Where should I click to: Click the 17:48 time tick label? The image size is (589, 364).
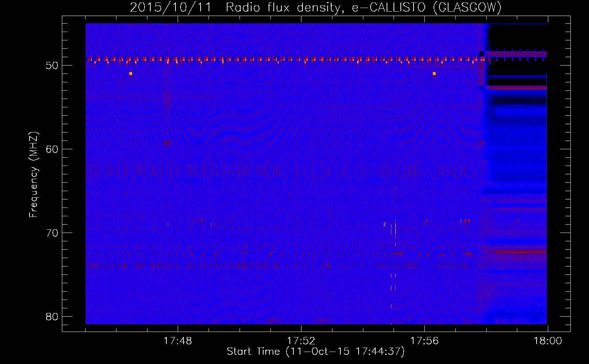178,341
